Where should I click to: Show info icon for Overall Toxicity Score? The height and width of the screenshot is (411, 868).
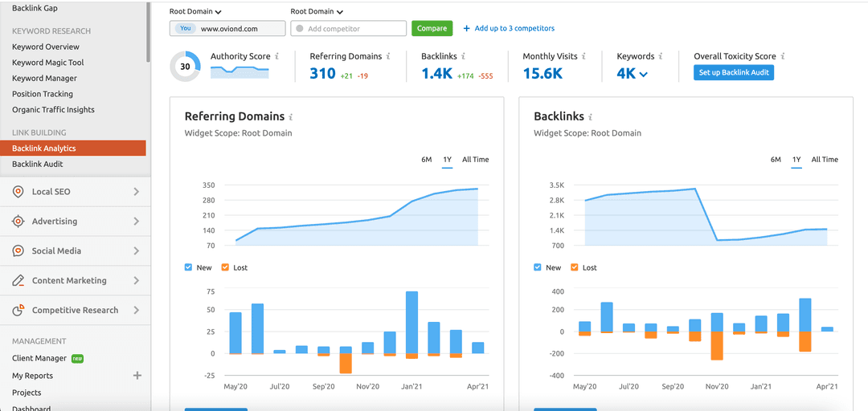pos(783,56)
